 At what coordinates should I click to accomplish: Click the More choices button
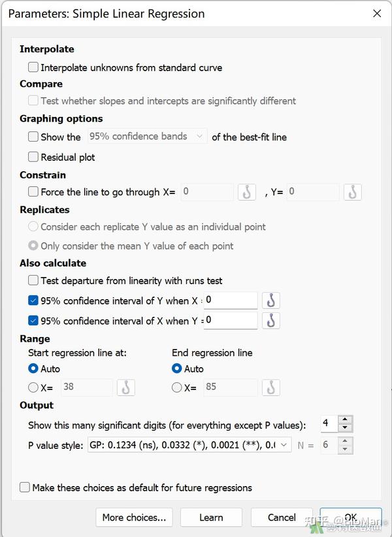[x=134, y=517]
